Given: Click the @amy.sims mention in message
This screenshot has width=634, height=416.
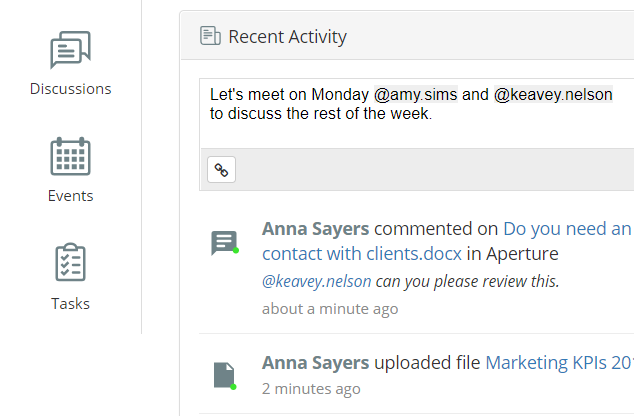Looking at the screenshot, I should pyautogui.click(x=415, y=94).
